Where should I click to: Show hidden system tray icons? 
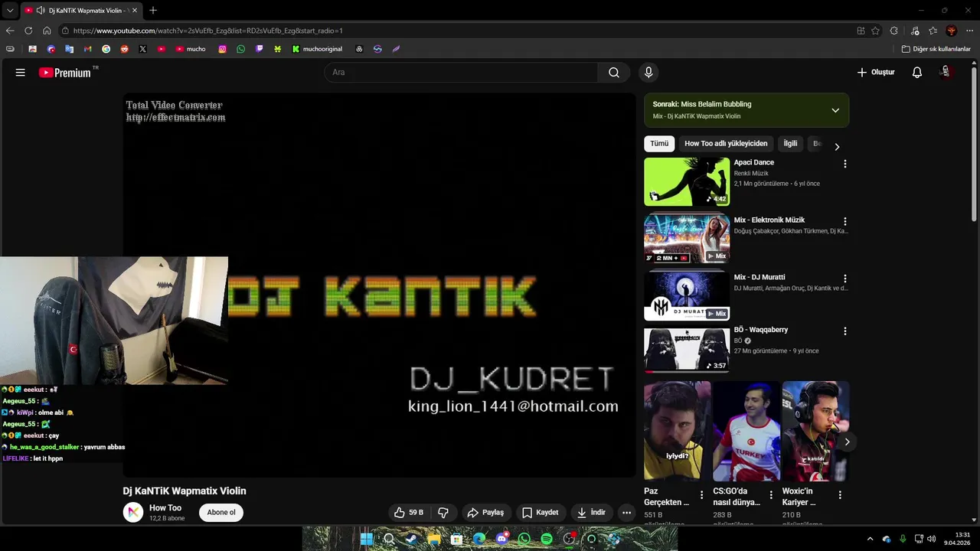870,539
